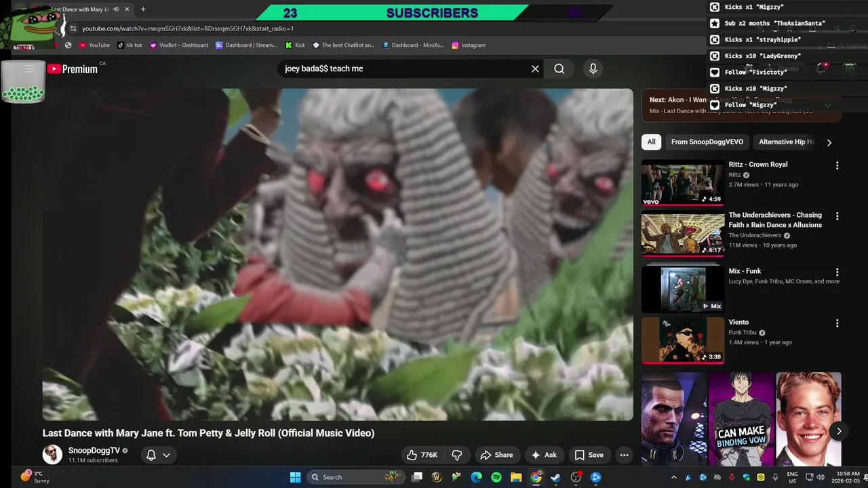Screen dimensions: 868x488
Task: Open options menu for Mix - Funk
Action: (837, 272)
